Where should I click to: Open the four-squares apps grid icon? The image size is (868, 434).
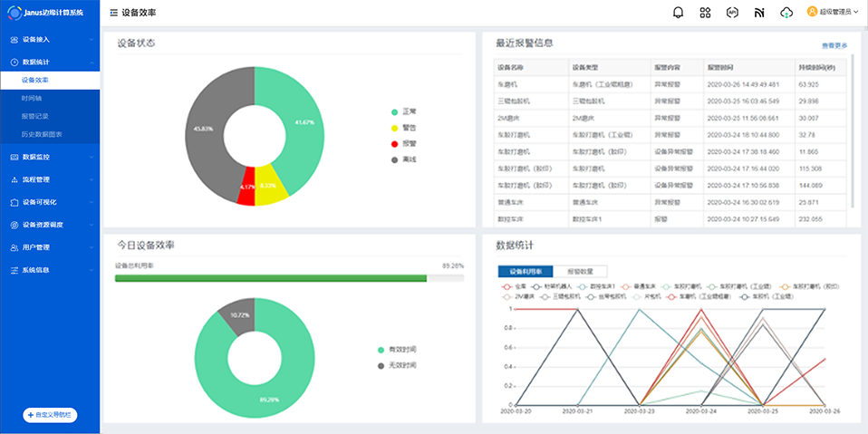(706, 13)
